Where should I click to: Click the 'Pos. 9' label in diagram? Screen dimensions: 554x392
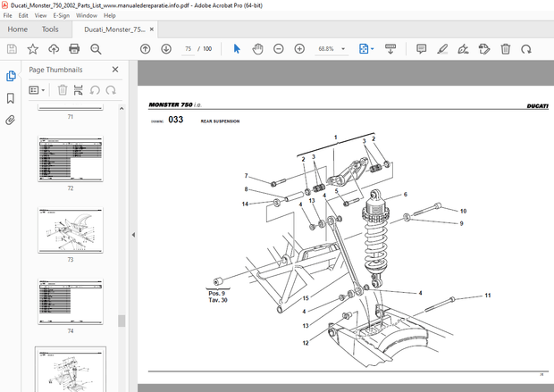(x=216, y=294)
